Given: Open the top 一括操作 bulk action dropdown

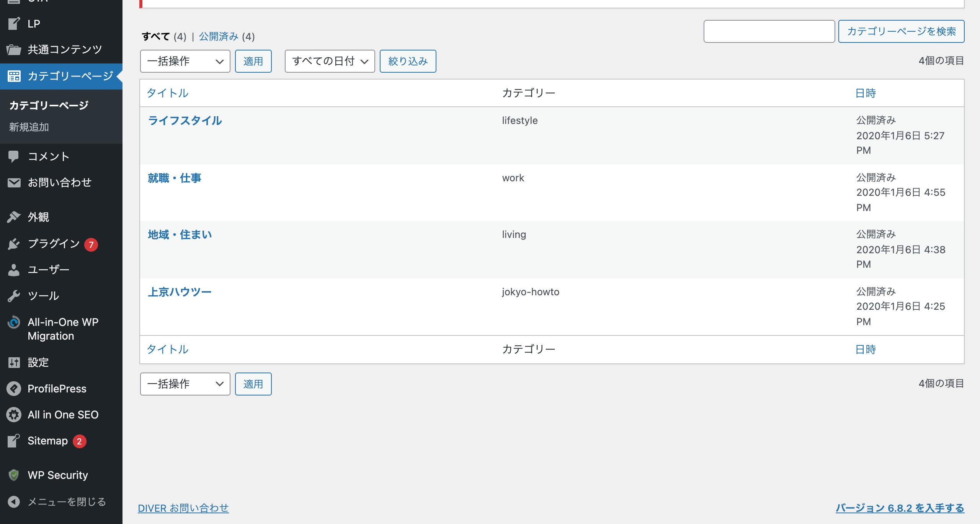Looking at the screenshot, I should coord(185,61).
